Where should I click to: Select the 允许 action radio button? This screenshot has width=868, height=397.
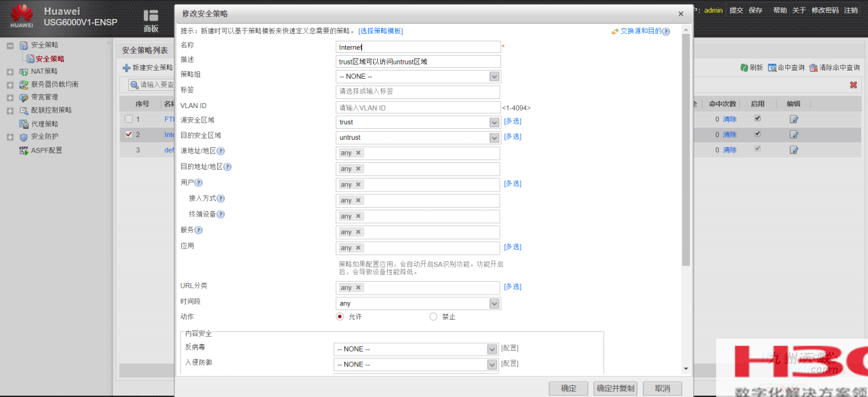[x=340, y=316]
